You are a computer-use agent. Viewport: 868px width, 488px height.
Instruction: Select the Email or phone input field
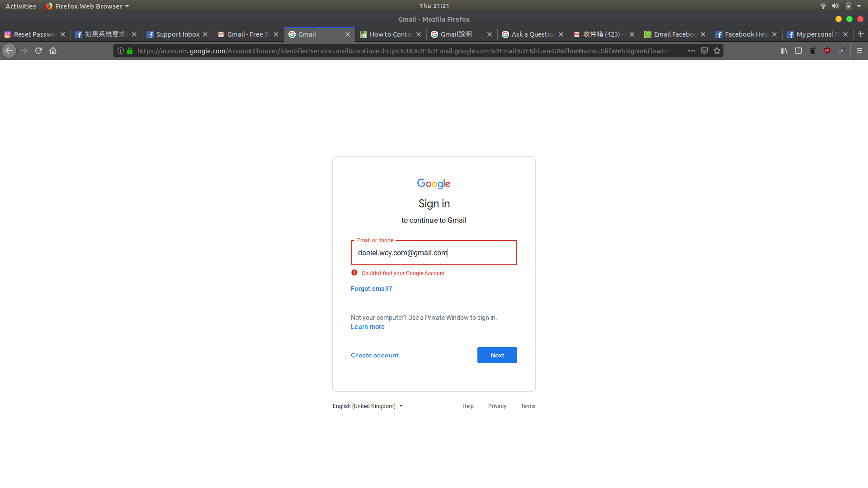434,253
